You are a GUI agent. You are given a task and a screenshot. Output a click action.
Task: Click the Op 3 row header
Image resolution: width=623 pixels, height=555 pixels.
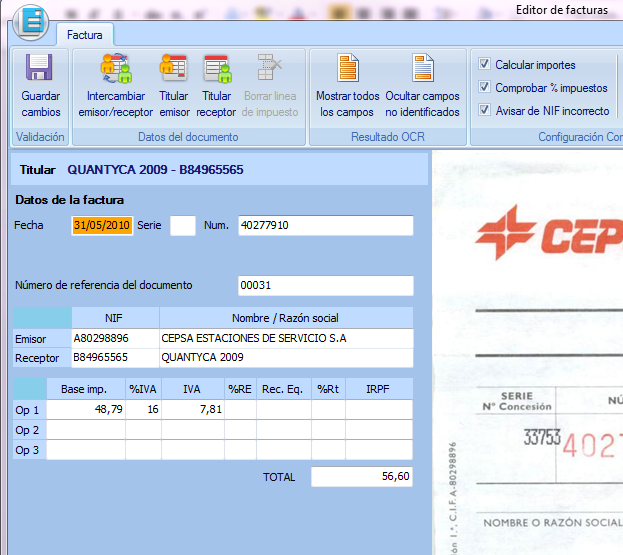(x=30, y=450)
